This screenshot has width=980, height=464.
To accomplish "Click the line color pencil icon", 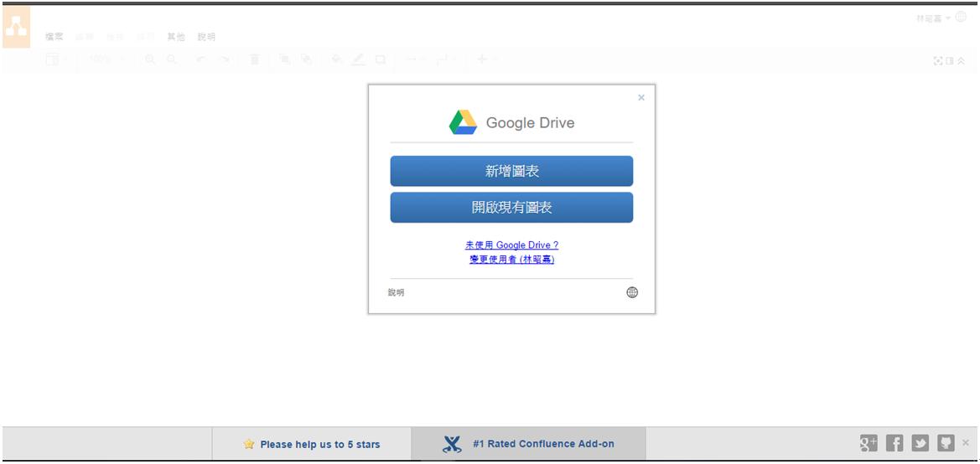I will point(358,59).
